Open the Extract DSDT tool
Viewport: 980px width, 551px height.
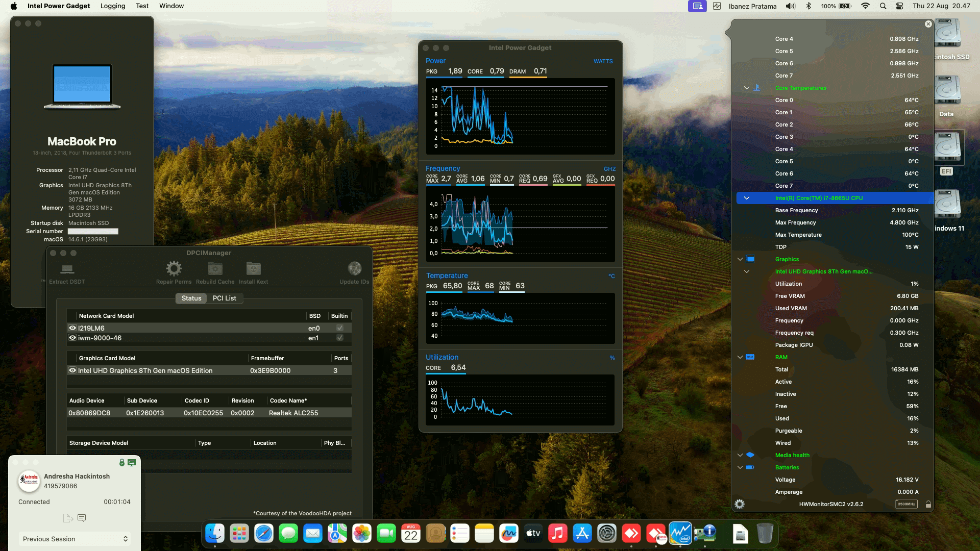[68, 268]
